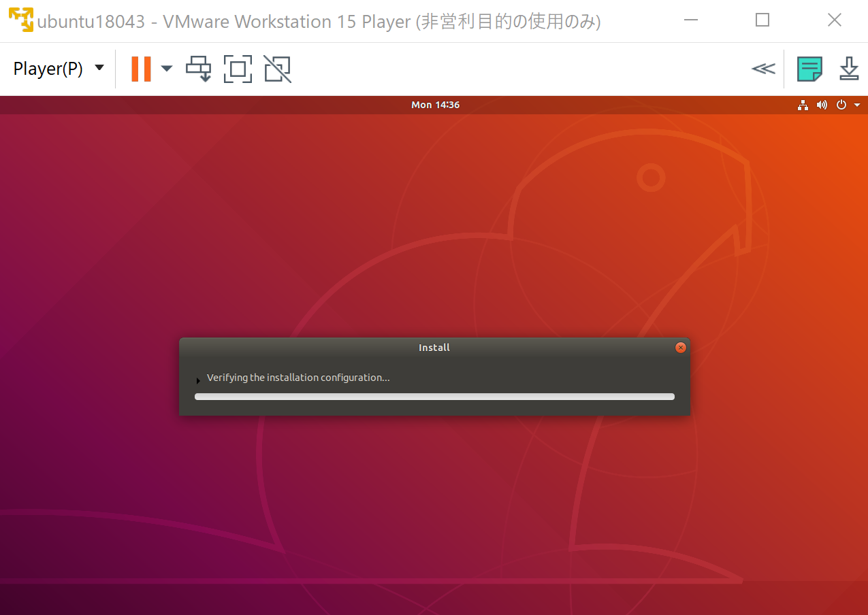Expand the power options arrow beside pause
This screenshot has height=615, width=868.
tap(167, 68)
